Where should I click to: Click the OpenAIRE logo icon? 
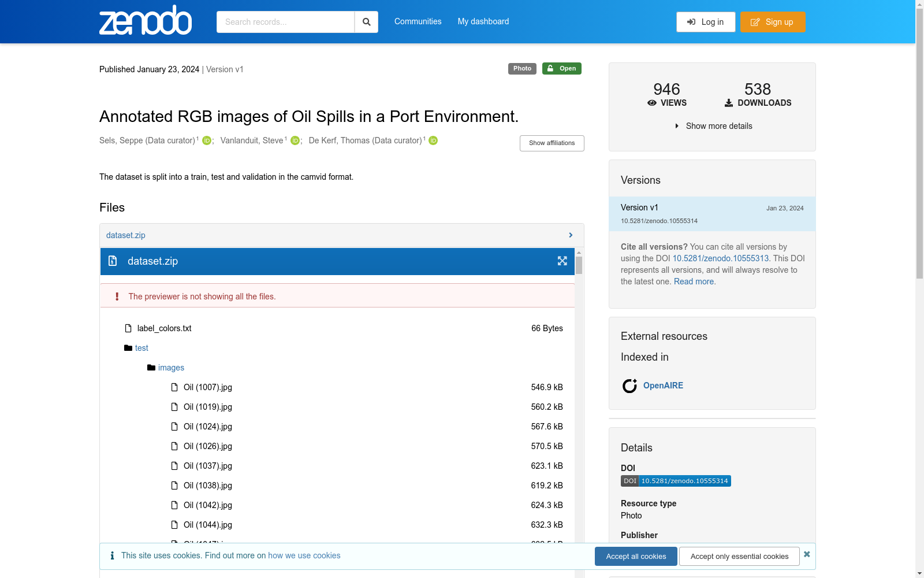click(629, 386)
